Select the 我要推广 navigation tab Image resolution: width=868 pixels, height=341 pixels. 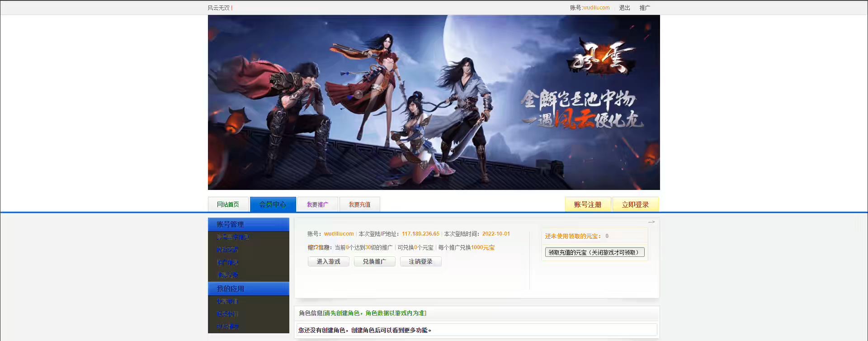click(x=317, y=204)
